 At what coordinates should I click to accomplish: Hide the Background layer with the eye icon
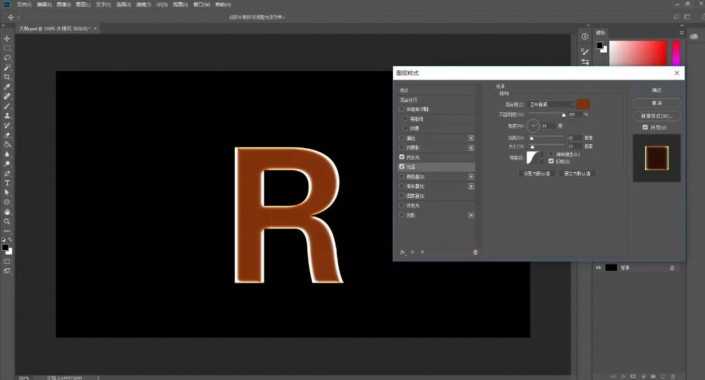(598, 268)
